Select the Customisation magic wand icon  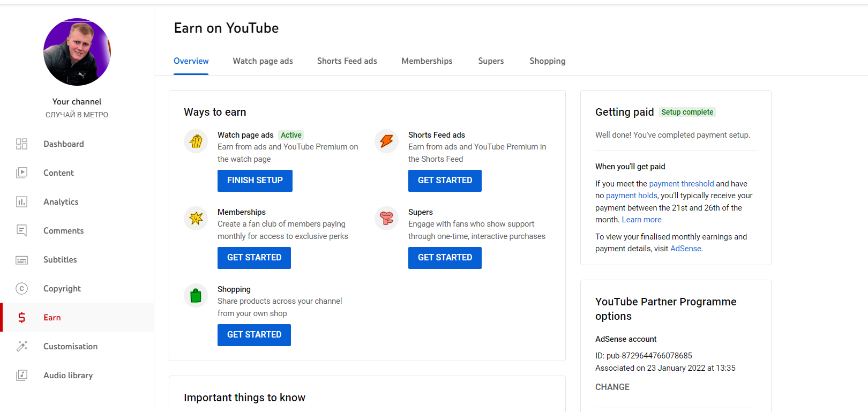click(x=21, y=346)
